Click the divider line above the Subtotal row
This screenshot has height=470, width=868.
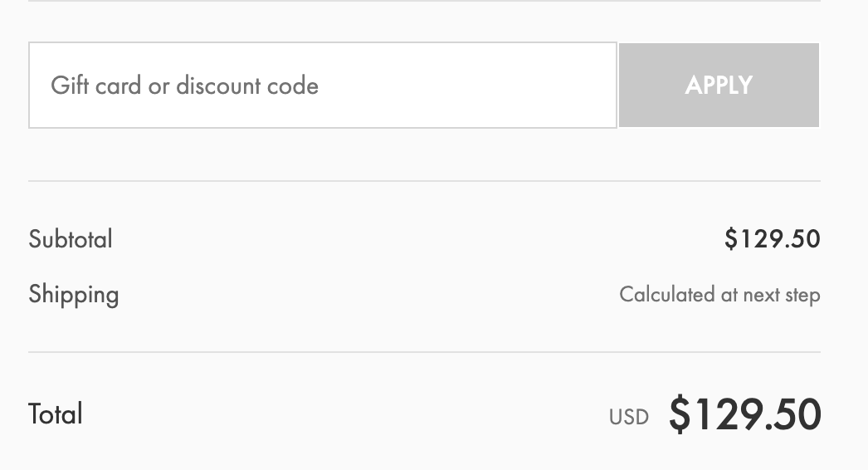click(x=424, y=181)
